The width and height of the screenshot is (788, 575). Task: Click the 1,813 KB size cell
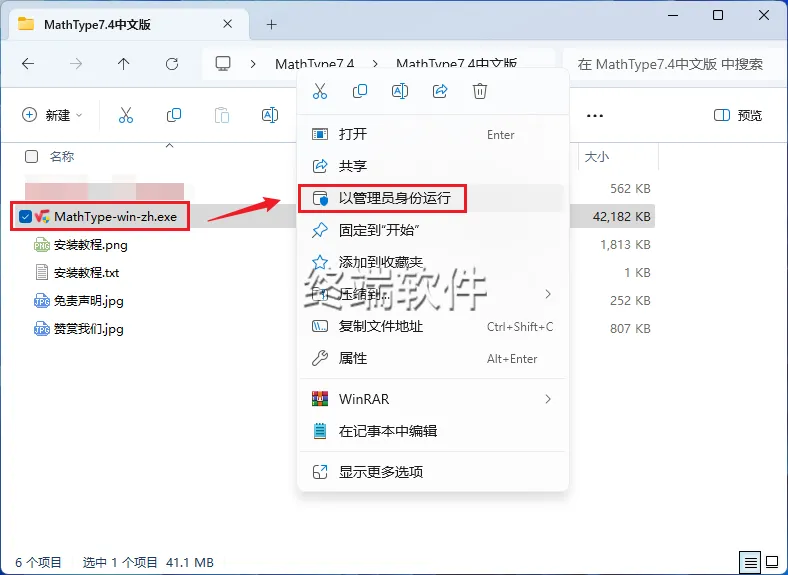click(x=625, y=245)
